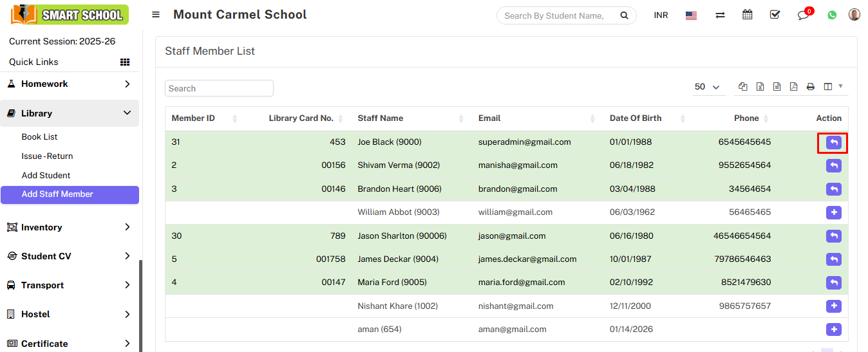Add William Abbot as library member
The width and height of the screenshot is (868, 352).
click(833, 212)
